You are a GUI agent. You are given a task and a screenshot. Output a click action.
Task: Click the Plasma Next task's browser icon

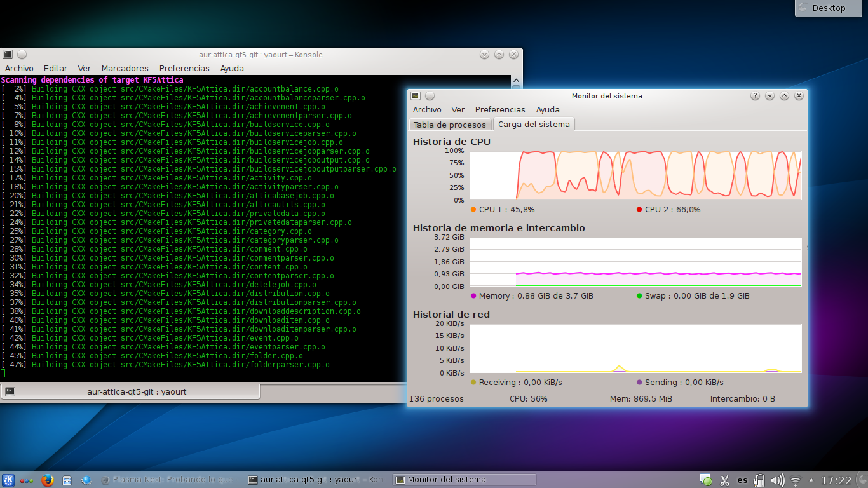click(105, 480)
